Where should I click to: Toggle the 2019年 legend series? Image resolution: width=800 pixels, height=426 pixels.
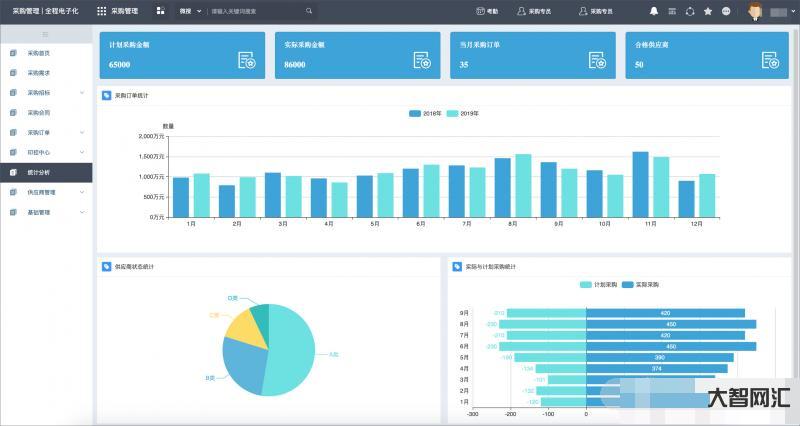pyautogui.click(x=462, y=113)
